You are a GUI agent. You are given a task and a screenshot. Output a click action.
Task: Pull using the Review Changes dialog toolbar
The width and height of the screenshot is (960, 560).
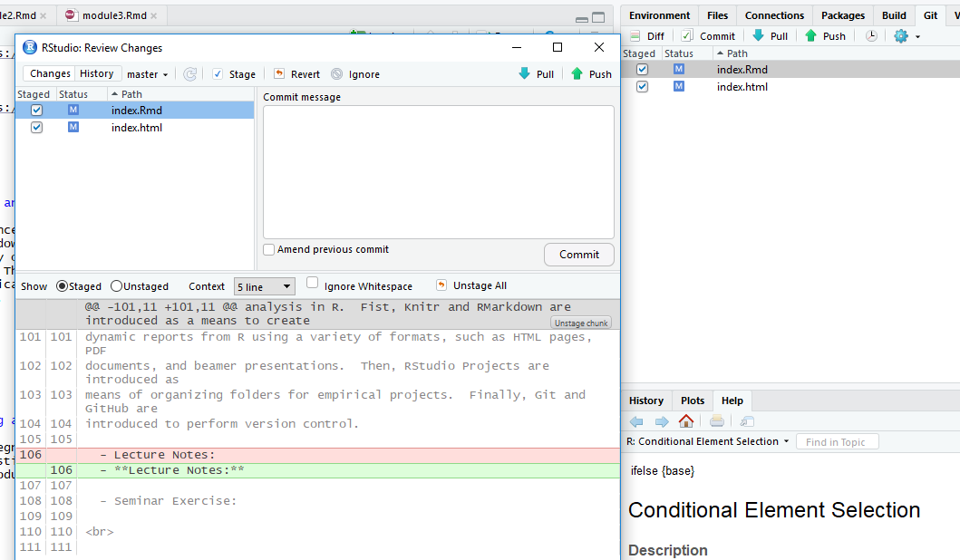(536, 74)
